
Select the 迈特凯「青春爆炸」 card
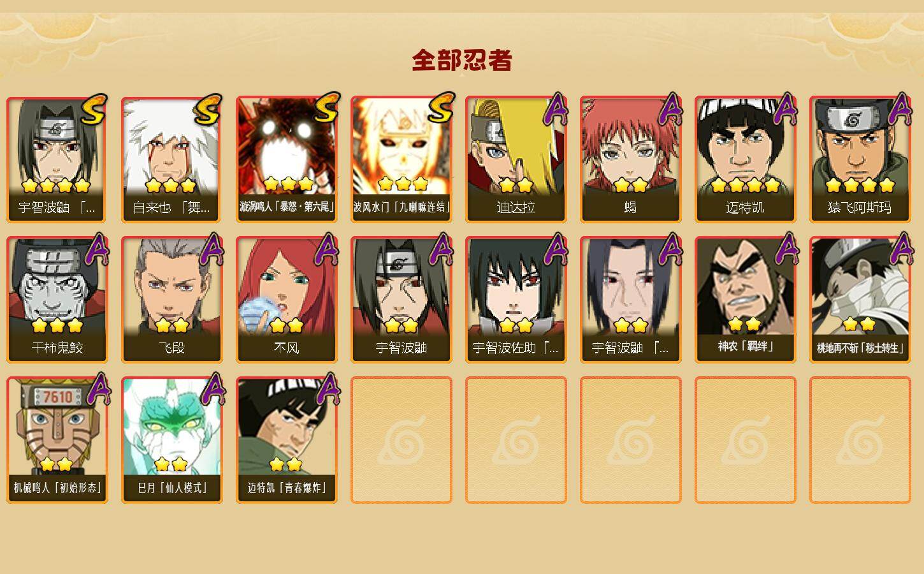[286, 440]
